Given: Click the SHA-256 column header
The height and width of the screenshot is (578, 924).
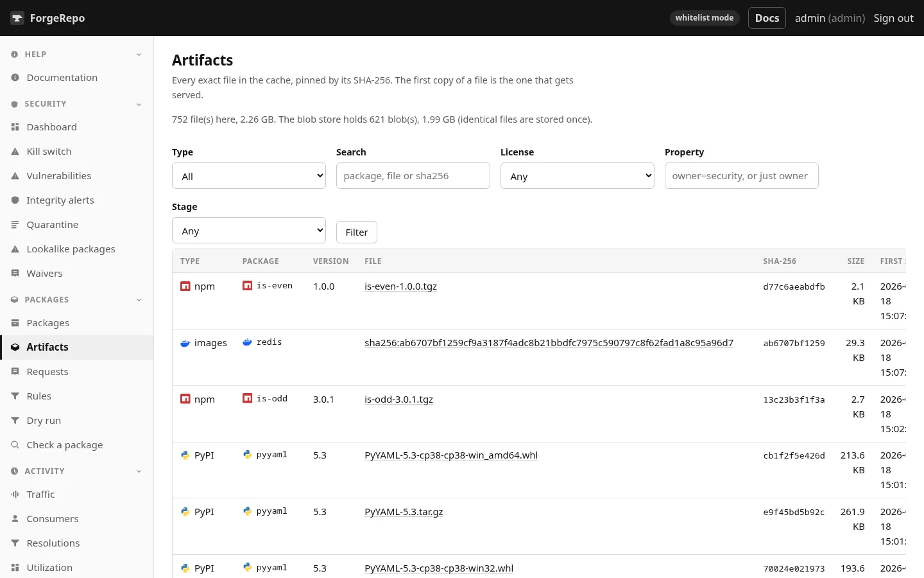Looking at the screenshot, I should point(780,261).
